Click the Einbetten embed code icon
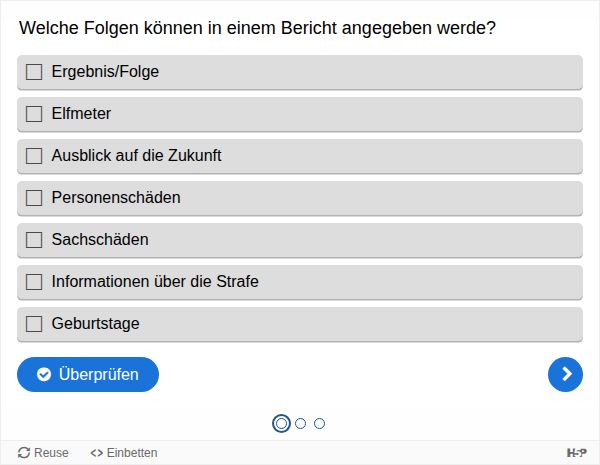The width and height of the screenshot is (600, 465). pyautogui.click(x=96, y=453)
